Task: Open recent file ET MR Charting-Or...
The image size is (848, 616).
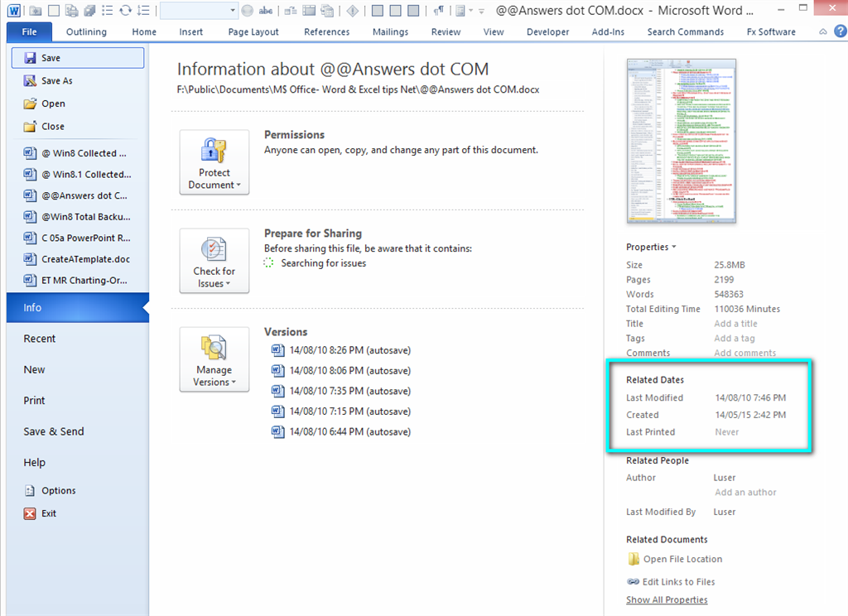Action: point(78,280)
